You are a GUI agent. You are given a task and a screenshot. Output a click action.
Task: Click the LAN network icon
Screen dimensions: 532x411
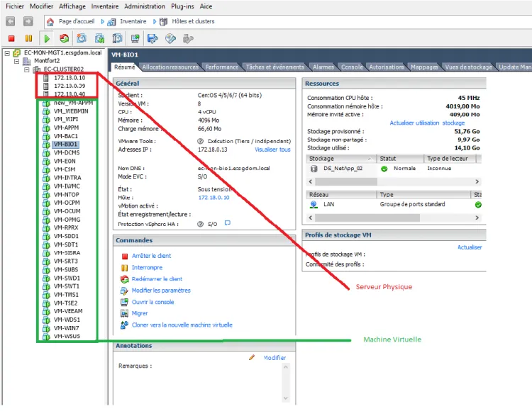[x=314, y=204]
